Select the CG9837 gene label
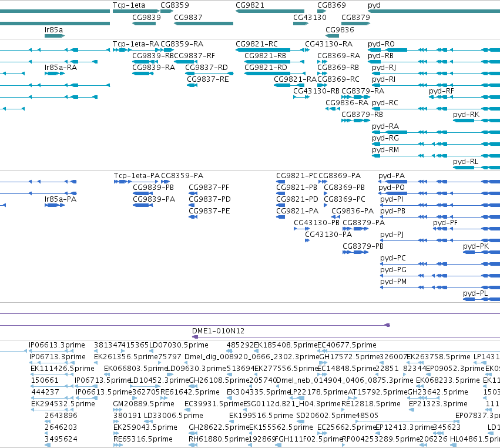The height and width of the screenshot is (448, 500). (x=188, y=17)
